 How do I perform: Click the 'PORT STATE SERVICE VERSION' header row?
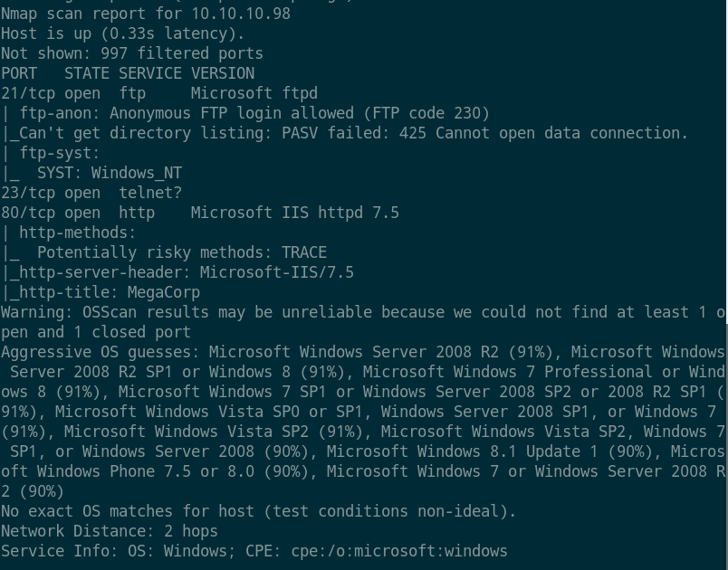point(127,73)
